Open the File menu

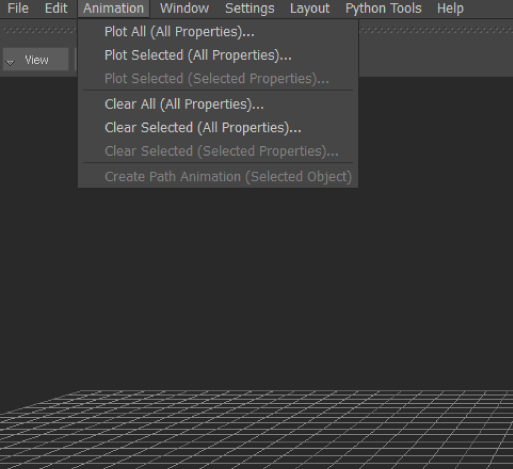18,8
